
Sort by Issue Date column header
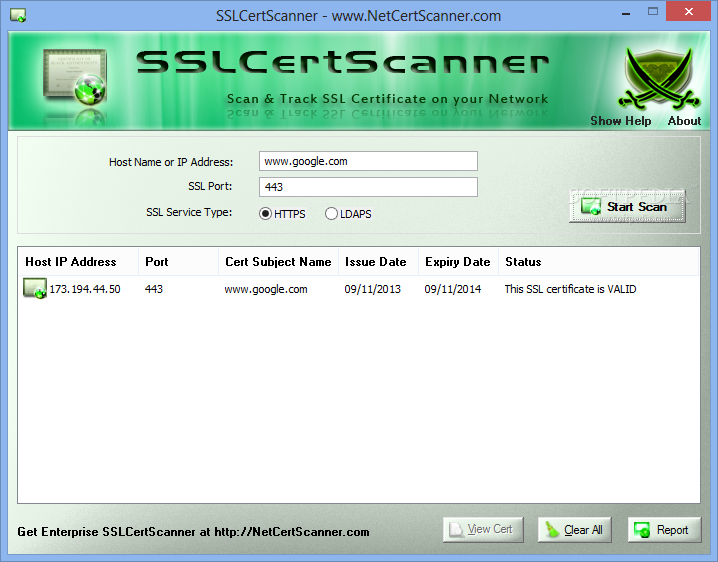(x=378, y=262)
